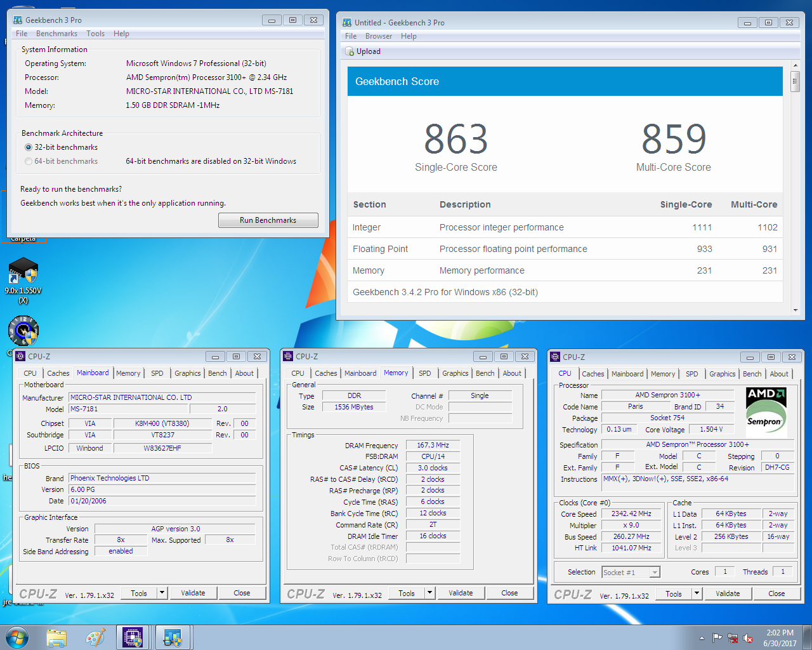Click the DRAM Frequency value 167.3 MHz
Screen dimensions: 812x650
click(433, 445)
